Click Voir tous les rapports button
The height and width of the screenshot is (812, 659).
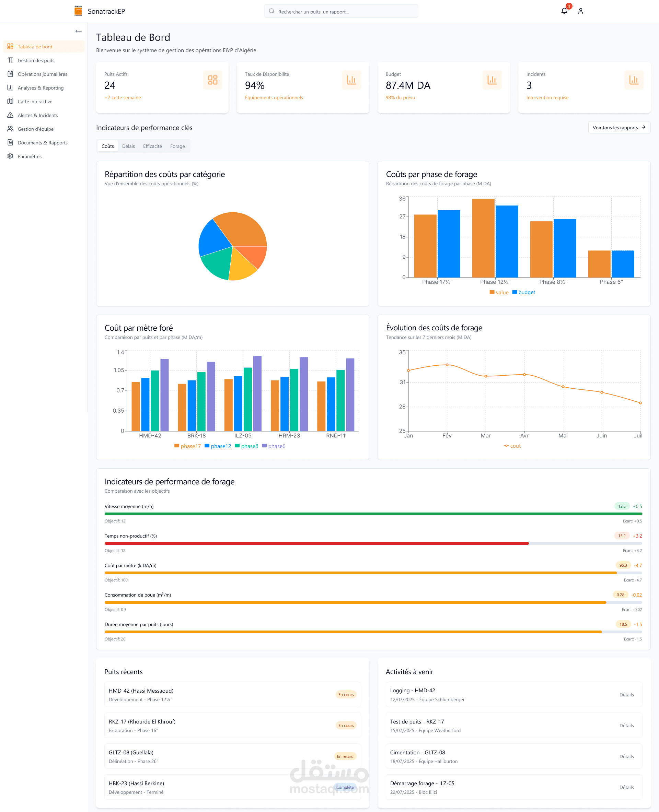(x=619, y=128)
